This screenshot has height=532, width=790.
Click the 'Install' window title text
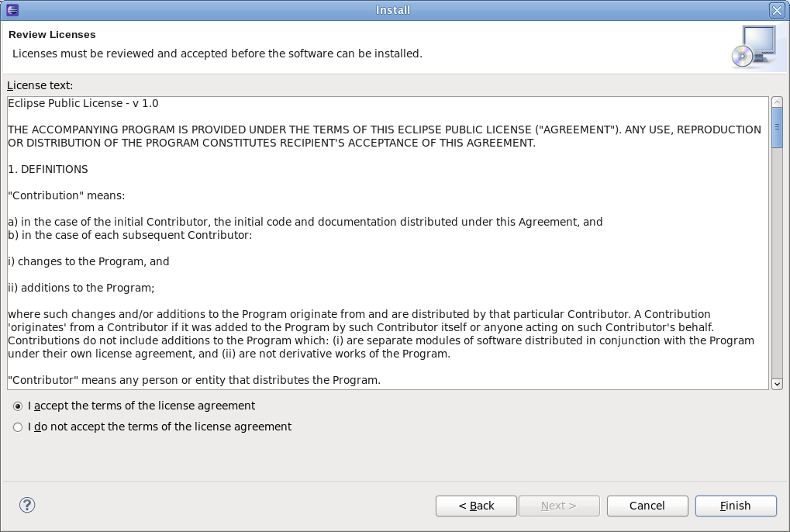393,10
